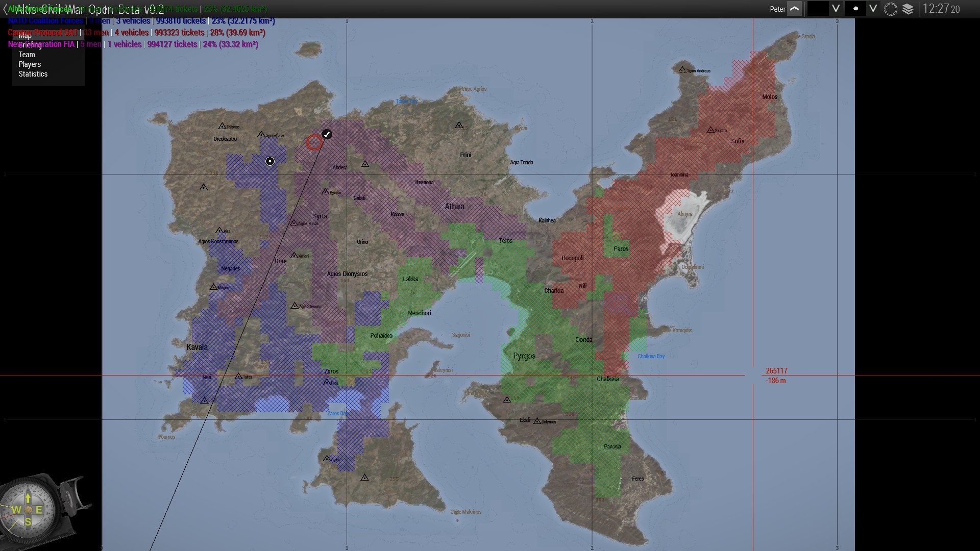Click the Pyrsos hill icon

click(x=325, y=192)
